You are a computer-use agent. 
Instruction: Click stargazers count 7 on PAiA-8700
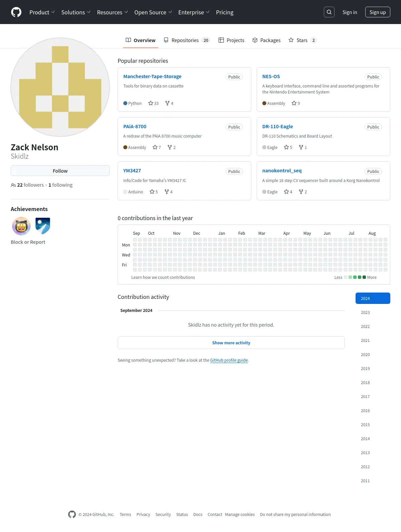(157, 147)
